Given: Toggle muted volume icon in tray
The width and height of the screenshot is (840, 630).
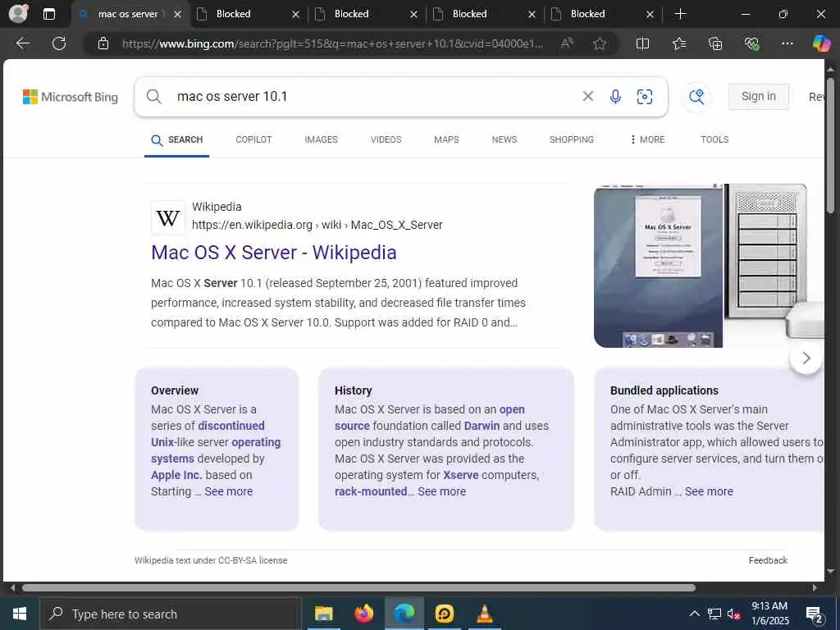Looking at the screenshot, I should [733, 614].
